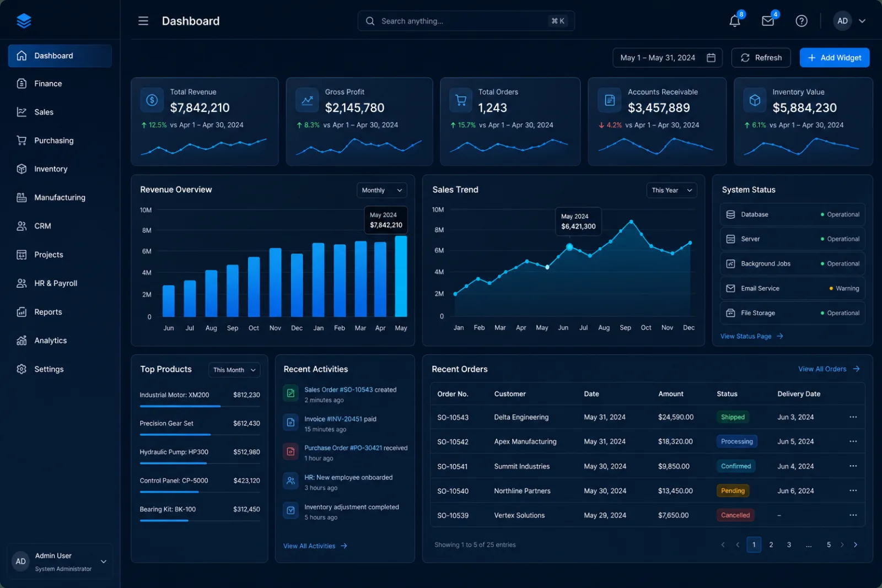Click the Cancelled status badge for SO-10539
Image resolution: width=882 pixels, height=588 pixels.
tap(735, 515)
